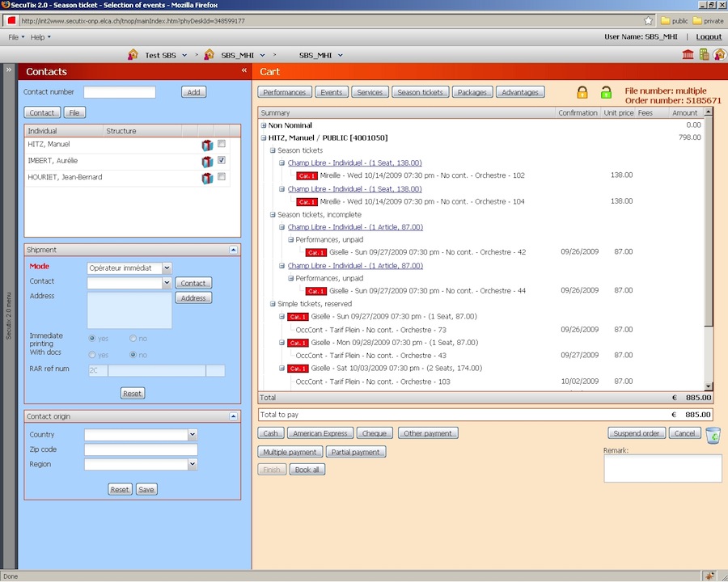The image size is (728, 582).
Task: Click the Suspend order button
Action: point(636,433)
